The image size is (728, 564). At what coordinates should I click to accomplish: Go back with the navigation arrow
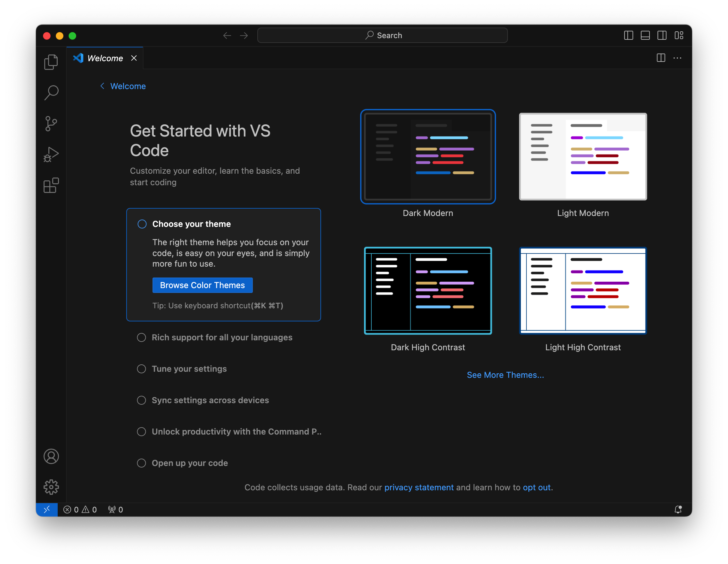227,35
